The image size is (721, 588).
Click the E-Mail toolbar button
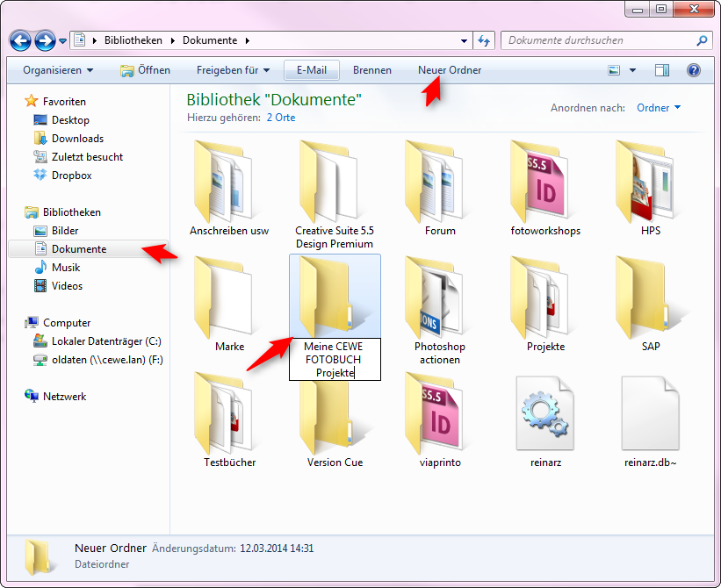(x=312, y=70)
